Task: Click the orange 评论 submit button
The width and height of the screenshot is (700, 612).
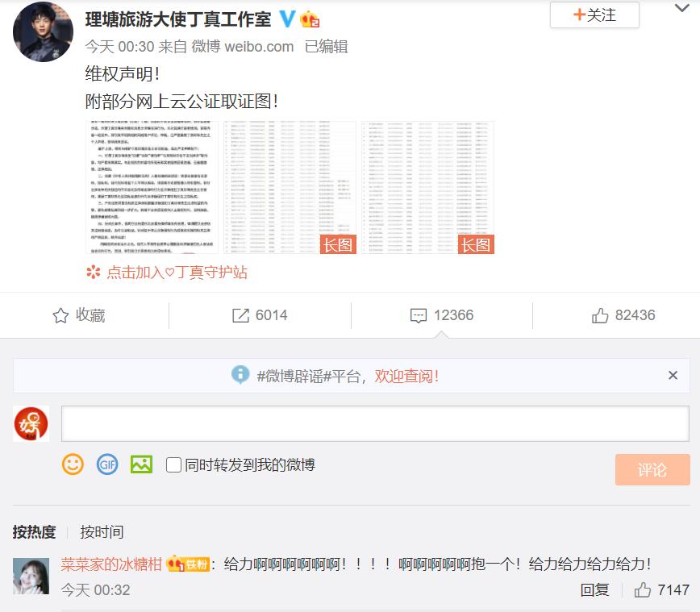Action: click(x=653, y=469)
